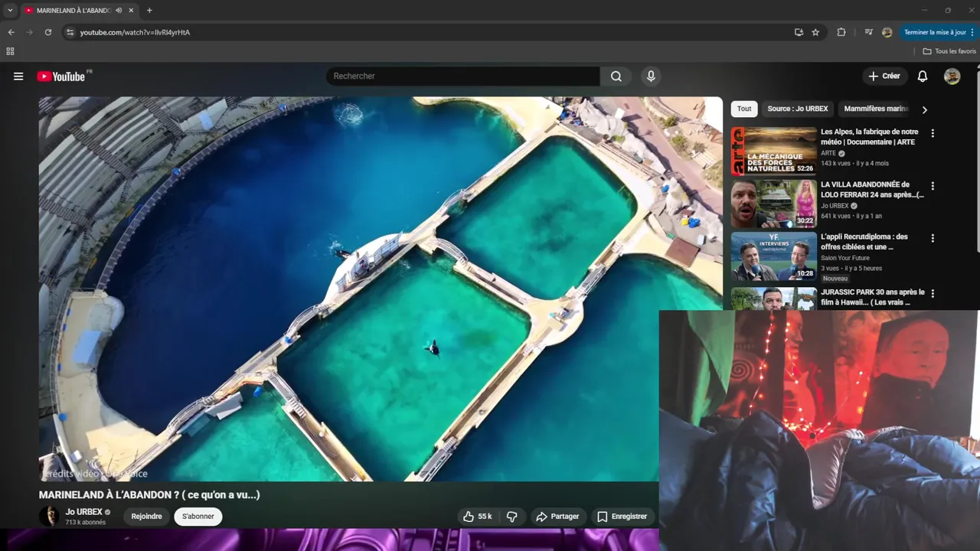The height and width of the screenshot is (551, 980).
Task: Open options for JURASSIC PARK video
Action: tap(933, 294)
